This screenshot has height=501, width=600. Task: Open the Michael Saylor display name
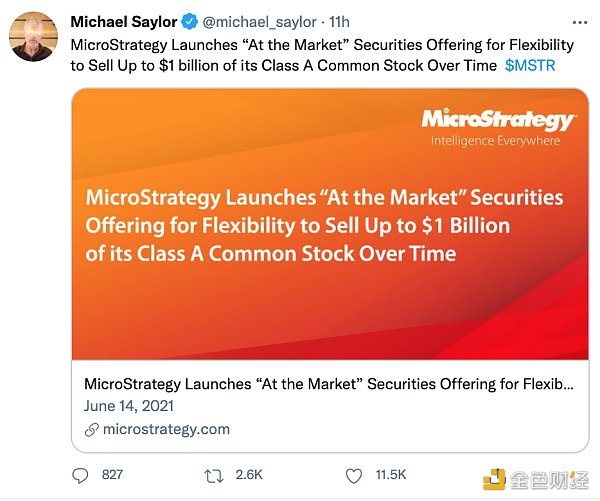pyautogui.click(x=125, y=22)
